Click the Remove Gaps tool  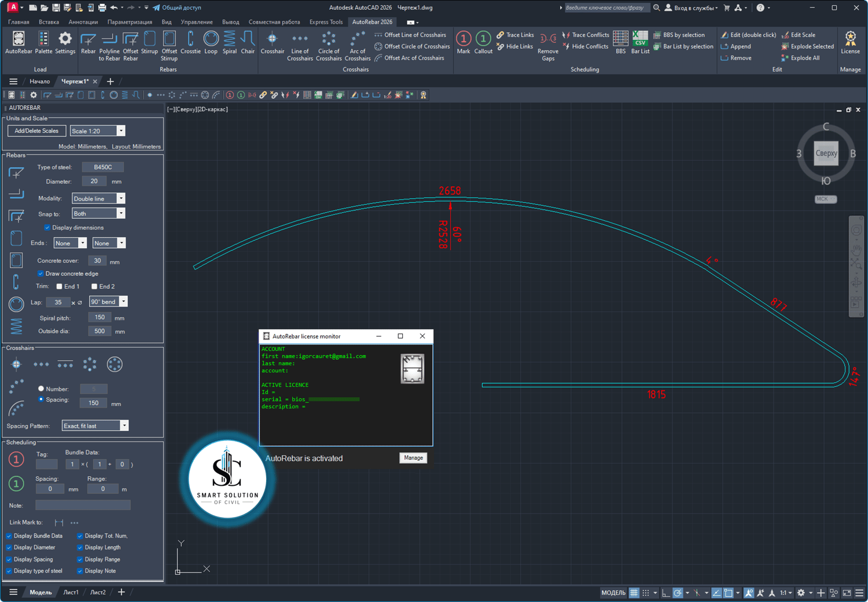click(x=547, y=46)
